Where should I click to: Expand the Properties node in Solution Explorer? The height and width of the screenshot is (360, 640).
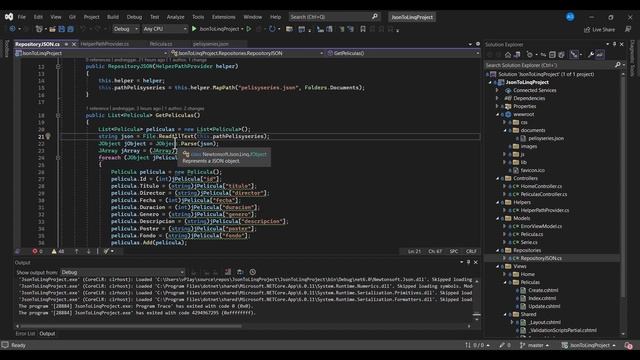click(x=497, y=107)
